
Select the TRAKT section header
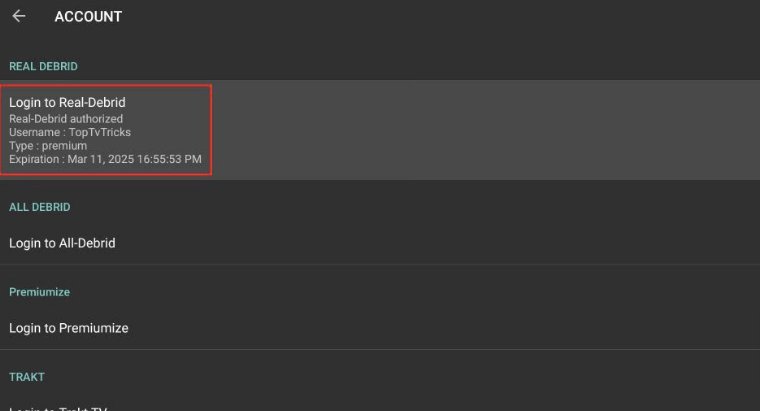(x=26, y=377)
